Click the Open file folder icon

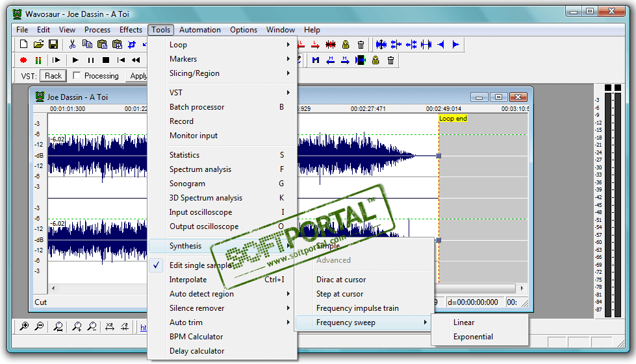39,45
